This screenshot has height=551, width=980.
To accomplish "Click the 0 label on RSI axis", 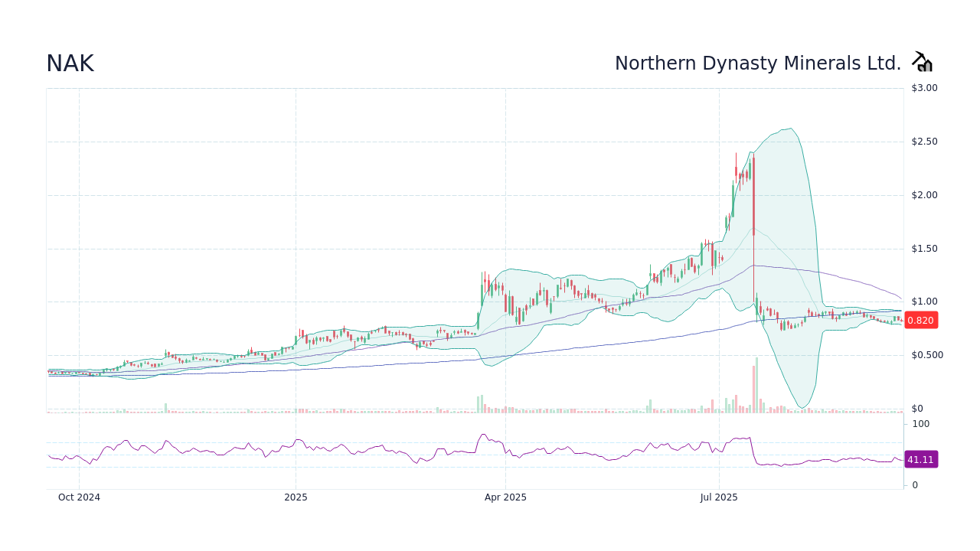I will 915,485.
